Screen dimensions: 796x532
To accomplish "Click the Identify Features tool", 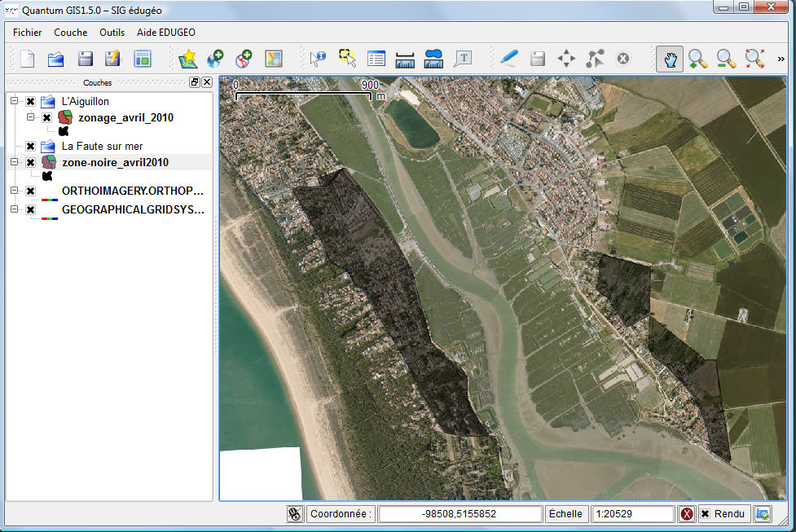I will (318, 59).
